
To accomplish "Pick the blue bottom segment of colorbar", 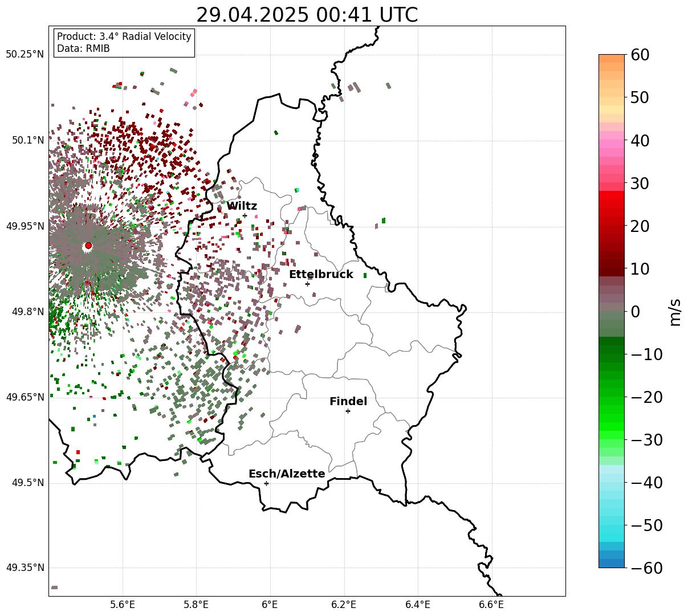I will tap(612, 563).
